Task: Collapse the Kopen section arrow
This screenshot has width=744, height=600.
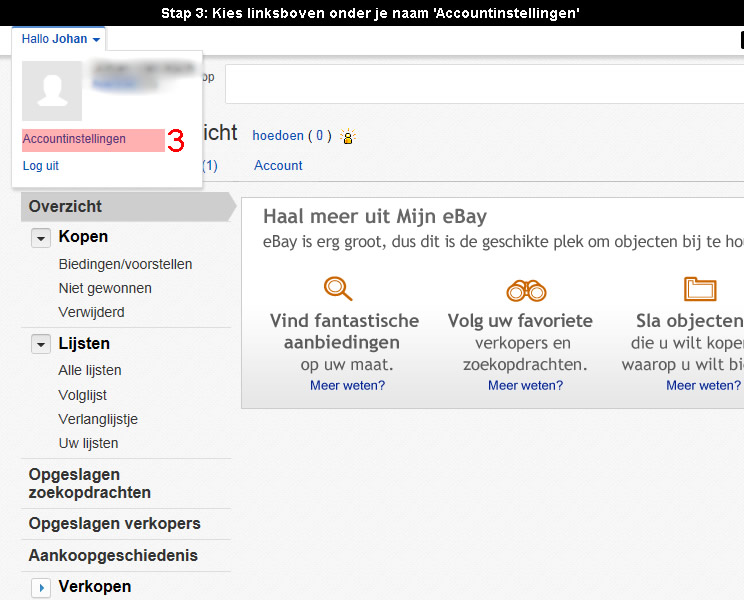Action: point(41,238)
